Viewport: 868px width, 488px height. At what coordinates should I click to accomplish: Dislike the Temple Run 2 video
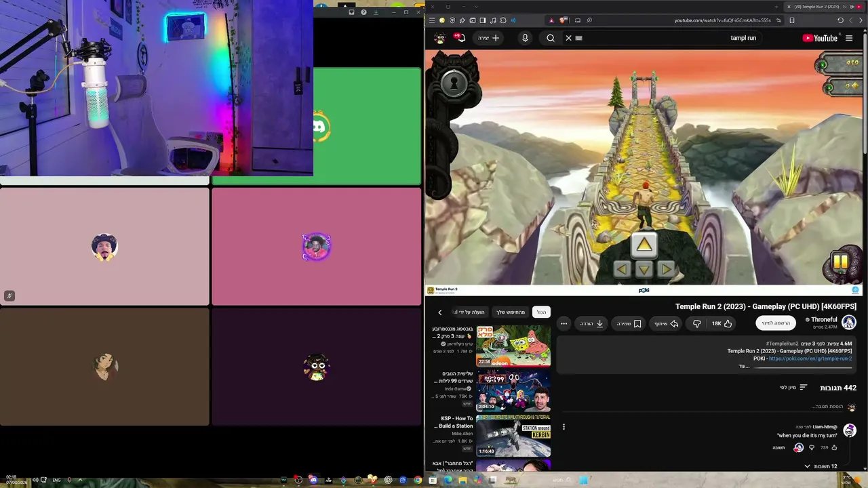click(696, 324)
